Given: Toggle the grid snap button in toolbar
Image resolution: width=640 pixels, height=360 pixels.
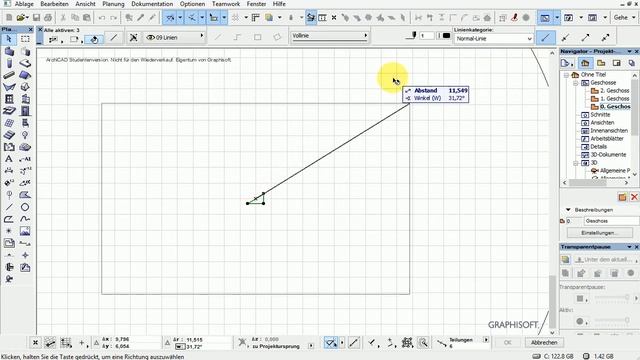Looking at the screenshot, I should 236,18.
